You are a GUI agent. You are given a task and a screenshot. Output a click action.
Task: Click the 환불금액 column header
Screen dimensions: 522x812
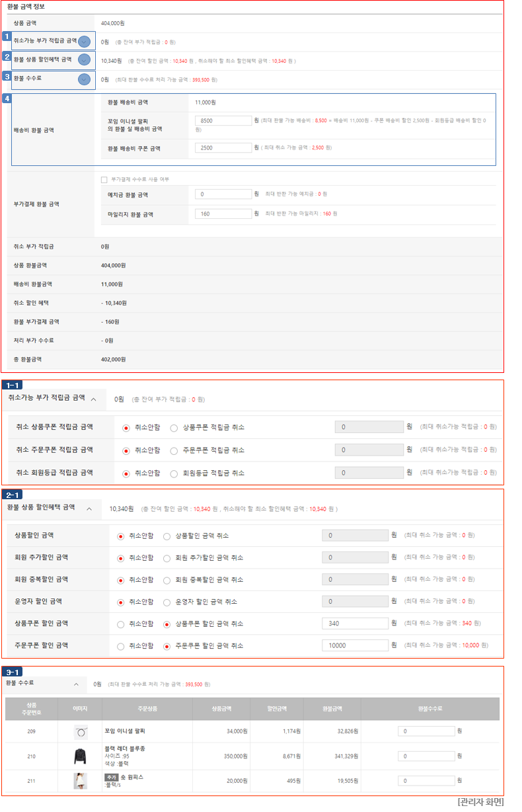332,708
